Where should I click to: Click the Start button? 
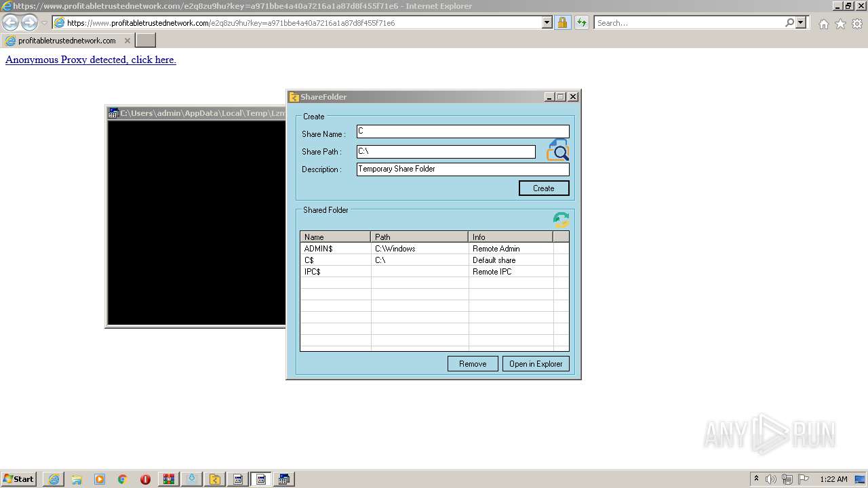click(19, 479)
